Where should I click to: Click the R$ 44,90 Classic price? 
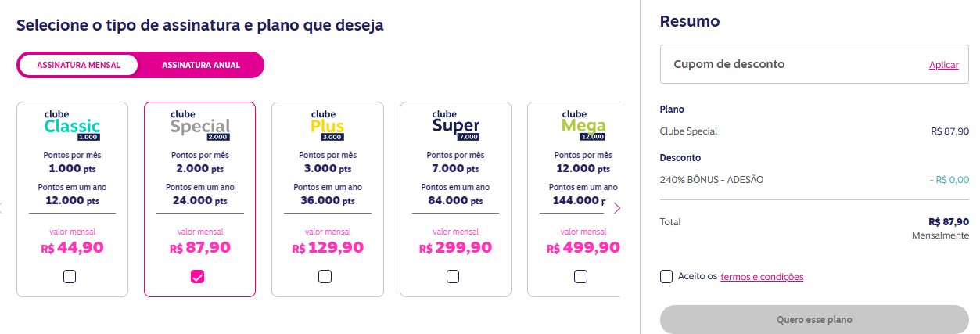(72, 248)
